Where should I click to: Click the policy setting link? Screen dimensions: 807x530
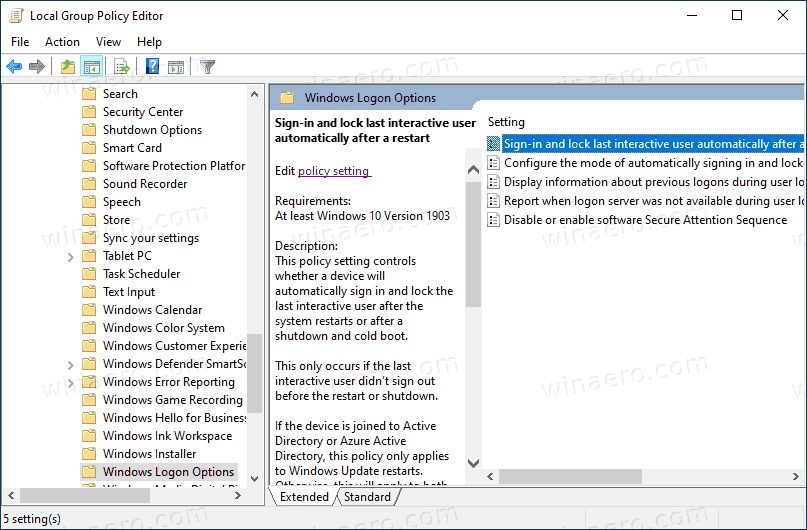tap(334, 171)
